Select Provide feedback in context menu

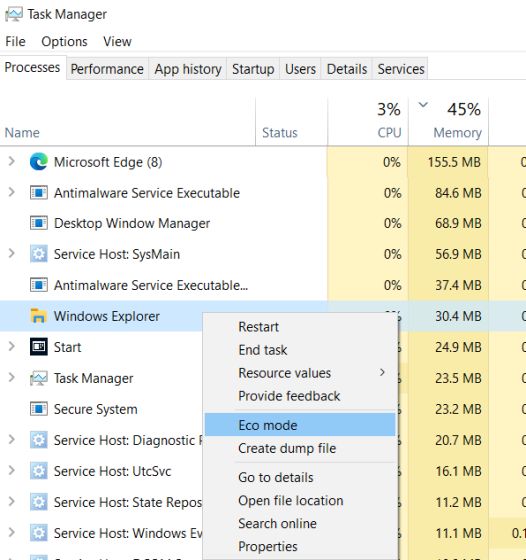[x=300, y=396]
